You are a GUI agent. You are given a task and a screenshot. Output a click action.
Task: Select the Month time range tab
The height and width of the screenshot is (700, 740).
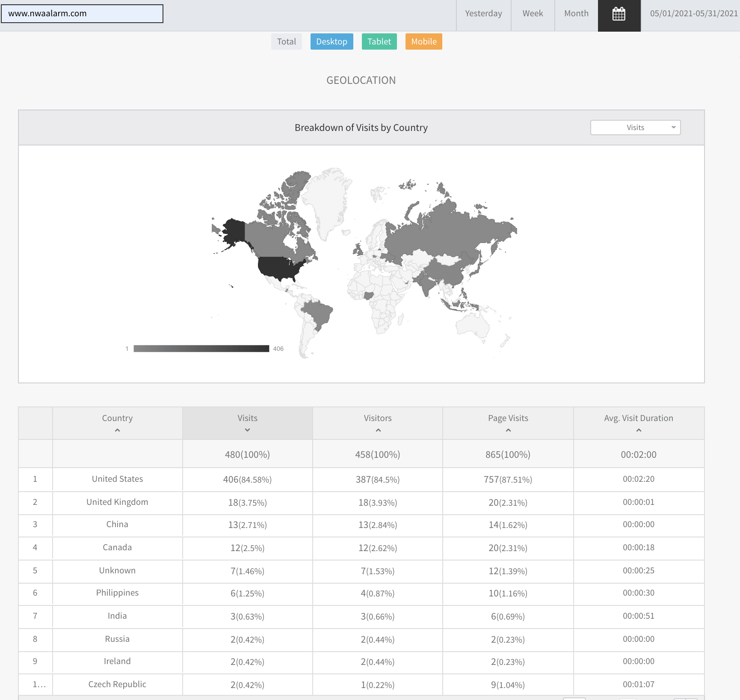(576, 14)
